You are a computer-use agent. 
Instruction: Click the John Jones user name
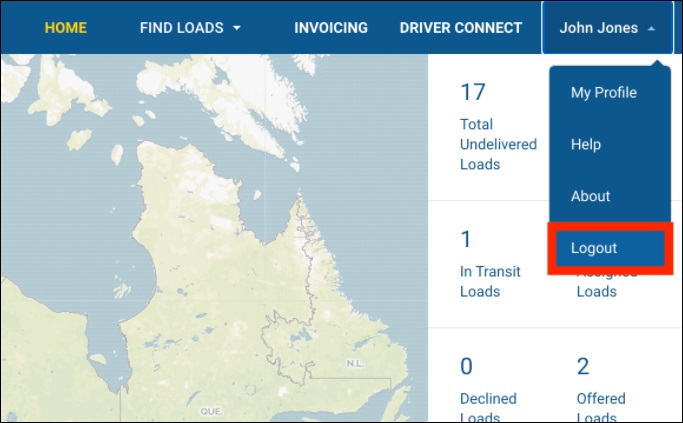coord(598,28)
